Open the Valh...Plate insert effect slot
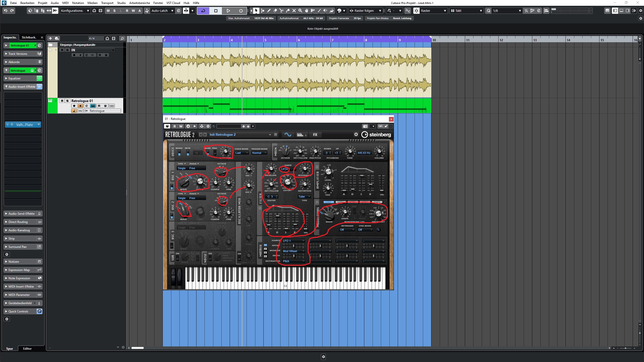 (24, 125)
